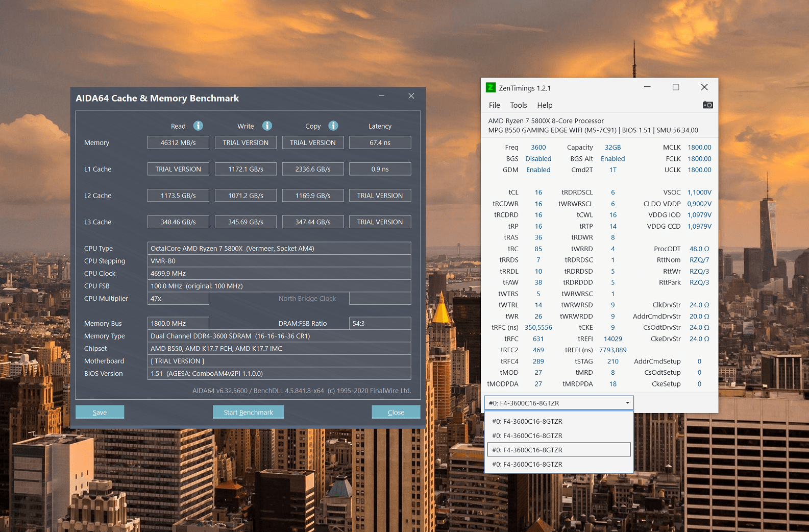809x532 pixels.
Task: Click the DRAM:FSB Ratio 54:3 field
Action: [x=380, y=323]
